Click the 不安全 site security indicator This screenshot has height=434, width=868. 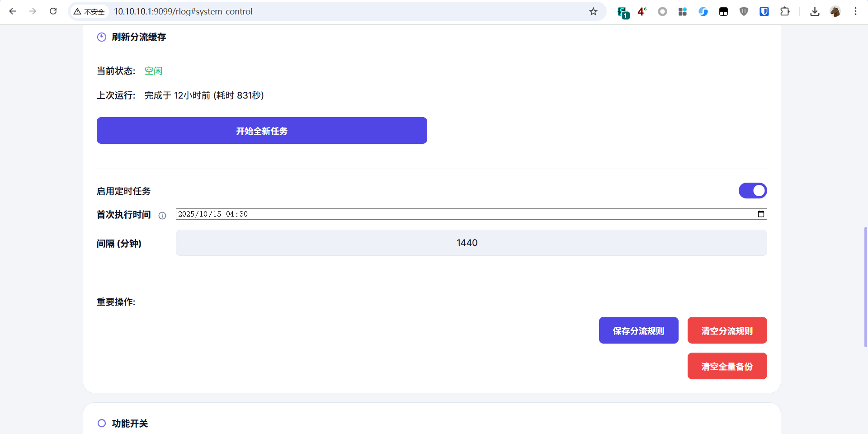90,12
